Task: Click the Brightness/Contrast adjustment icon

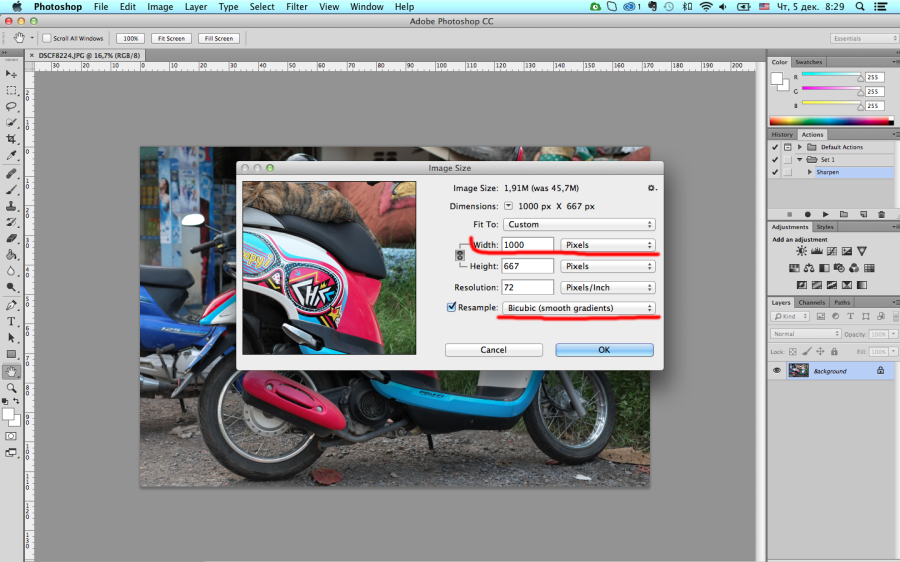Action: pyautogui.click(x=801, y=251)
